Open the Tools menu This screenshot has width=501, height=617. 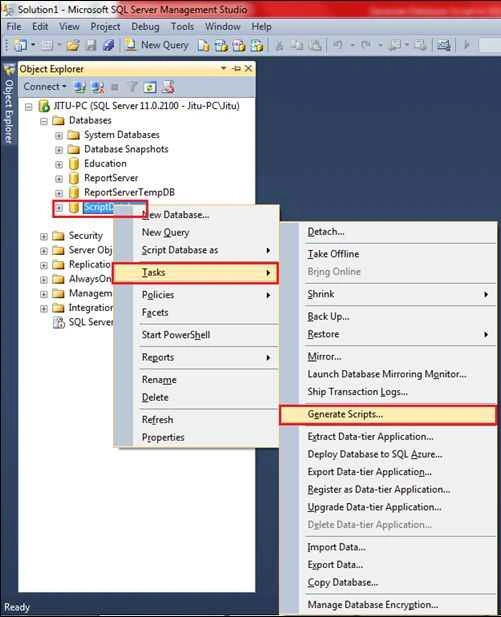click(182, 27)
